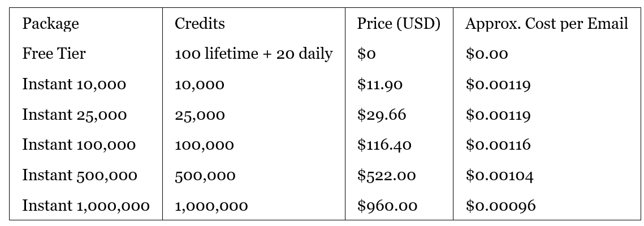Select the $0 price cell
Screen dimensions: 644x226
[x=367, y=54]
